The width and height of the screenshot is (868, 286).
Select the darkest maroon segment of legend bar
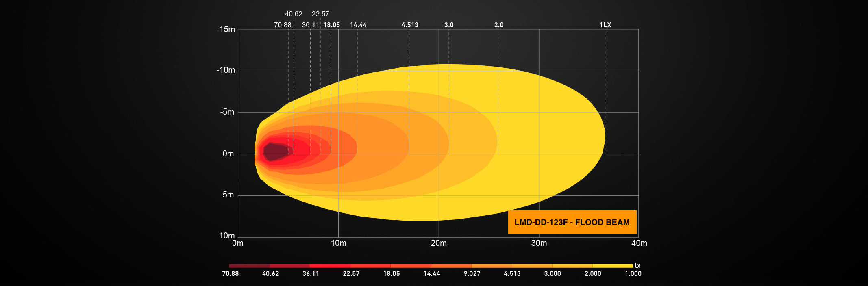[x=249, y=266]
